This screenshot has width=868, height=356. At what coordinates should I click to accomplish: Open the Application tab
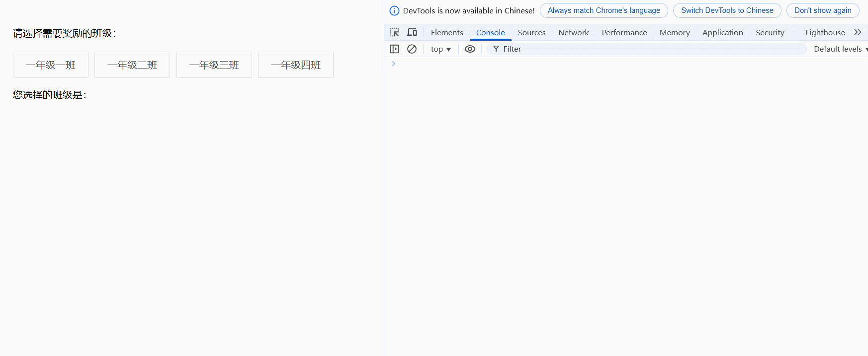[x=723, y=32]
